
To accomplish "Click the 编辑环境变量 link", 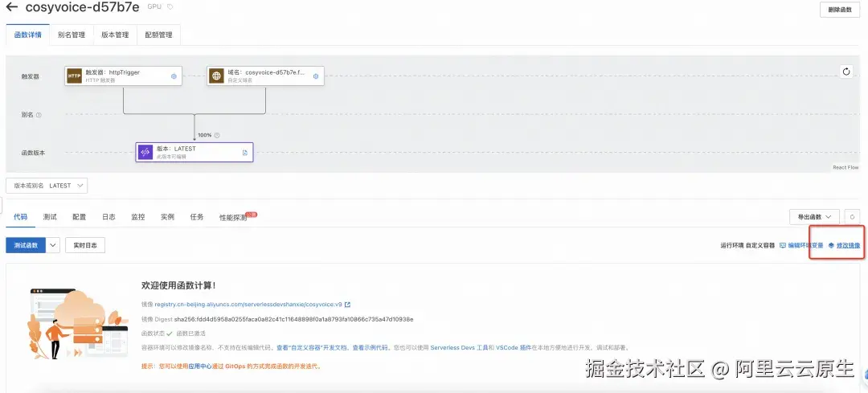I will coord(805,245).
